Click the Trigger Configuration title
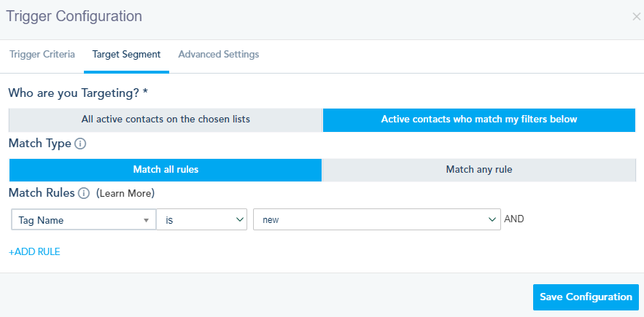The height and width of the screenshot is (317, 644). click(74, 16)
